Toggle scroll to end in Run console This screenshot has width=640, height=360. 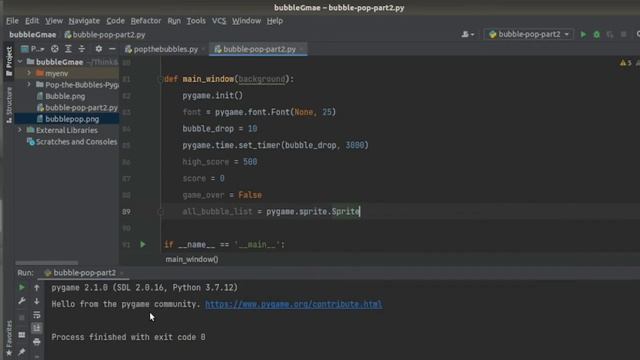(x=37, y=328)
